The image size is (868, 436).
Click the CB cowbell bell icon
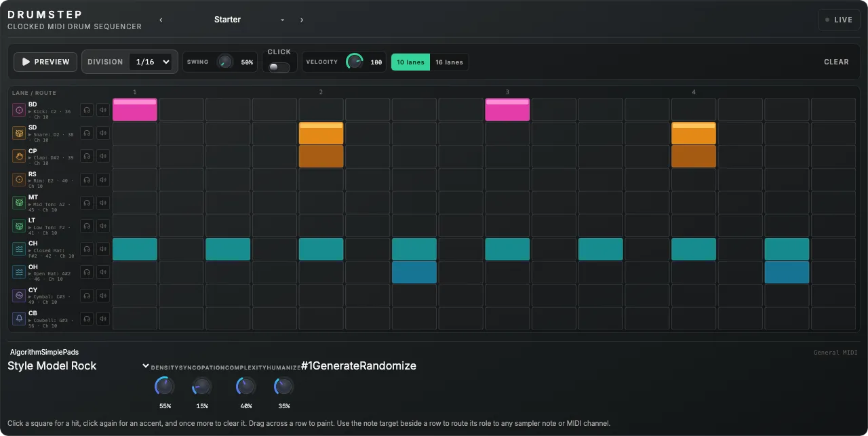[19, 318]
